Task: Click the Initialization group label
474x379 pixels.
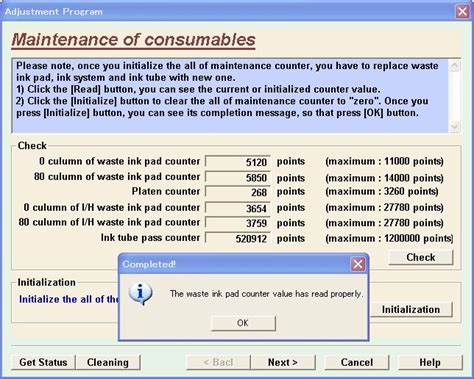Action: coord(47,282)
